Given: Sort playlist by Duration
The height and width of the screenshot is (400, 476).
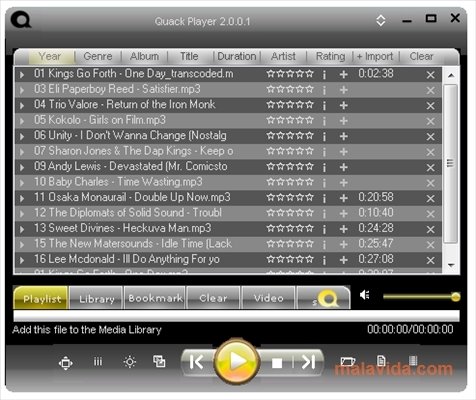Looking at the screenshot, I should (237, 56).
